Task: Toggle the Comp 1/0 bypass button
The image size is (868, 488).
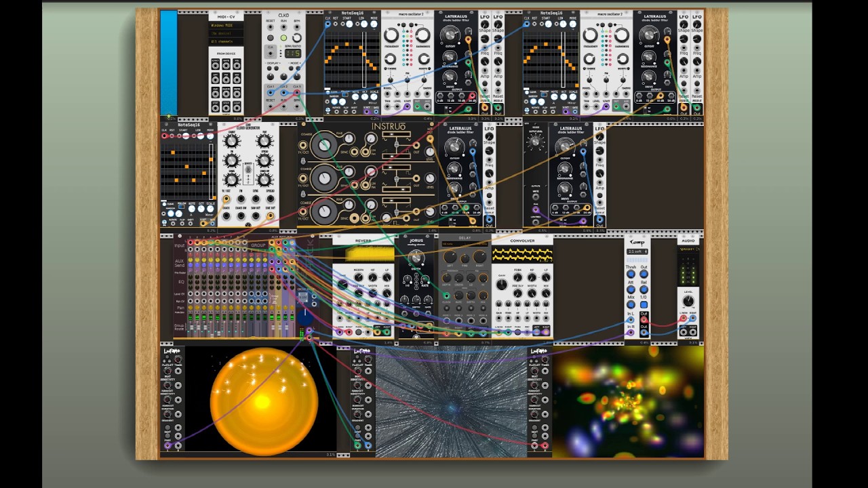Action: 644,305
